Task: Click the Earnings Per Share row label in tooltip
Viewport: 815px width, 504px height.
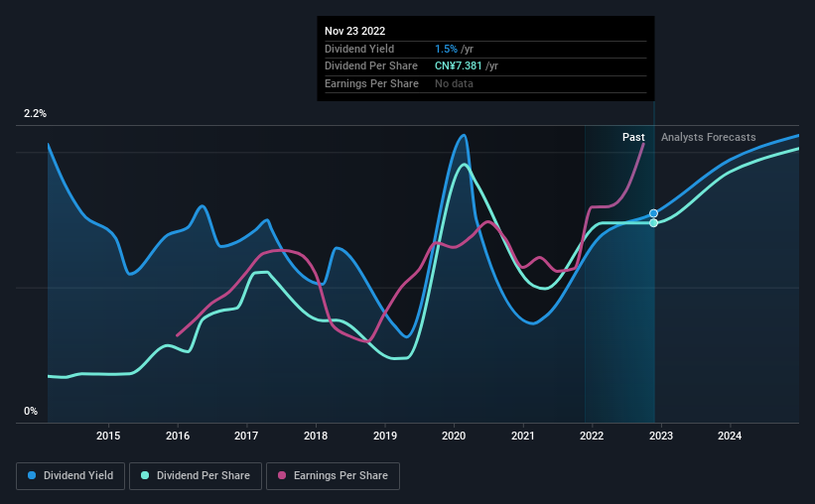Action: coord(371,83)
